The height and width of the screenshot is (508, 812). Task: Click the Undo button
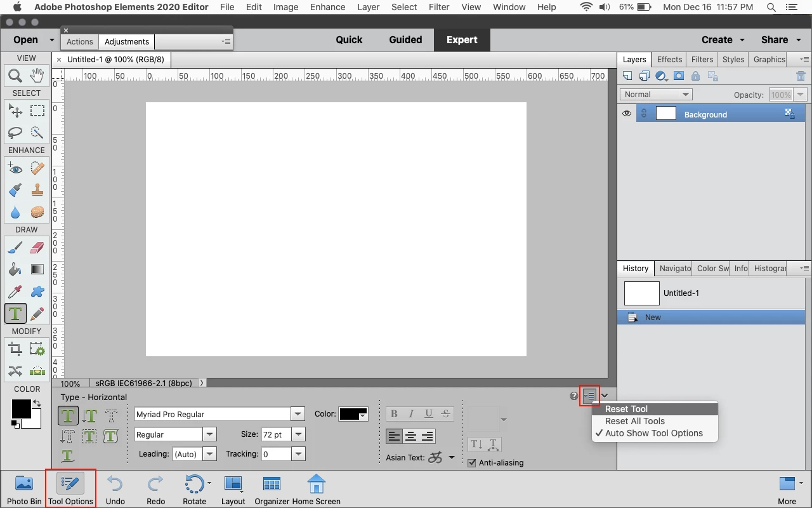point(115,489)
